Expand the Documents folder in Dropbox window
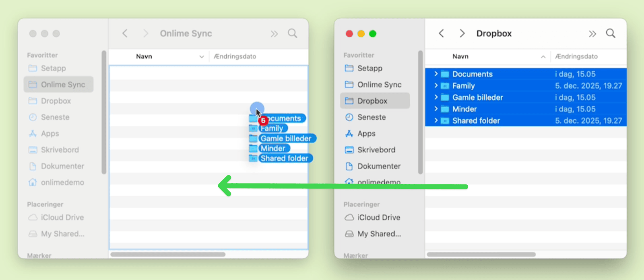 436,74
